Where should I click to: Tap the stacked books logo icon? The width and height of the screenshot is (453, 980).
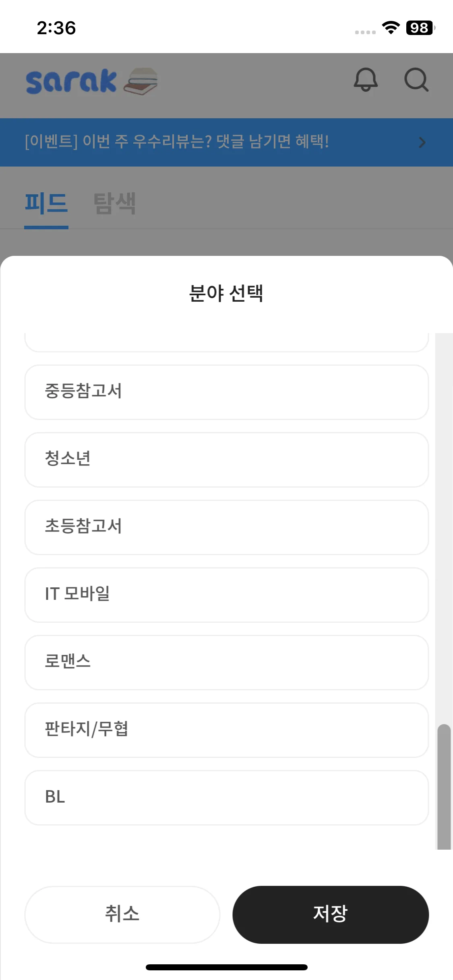141,81
